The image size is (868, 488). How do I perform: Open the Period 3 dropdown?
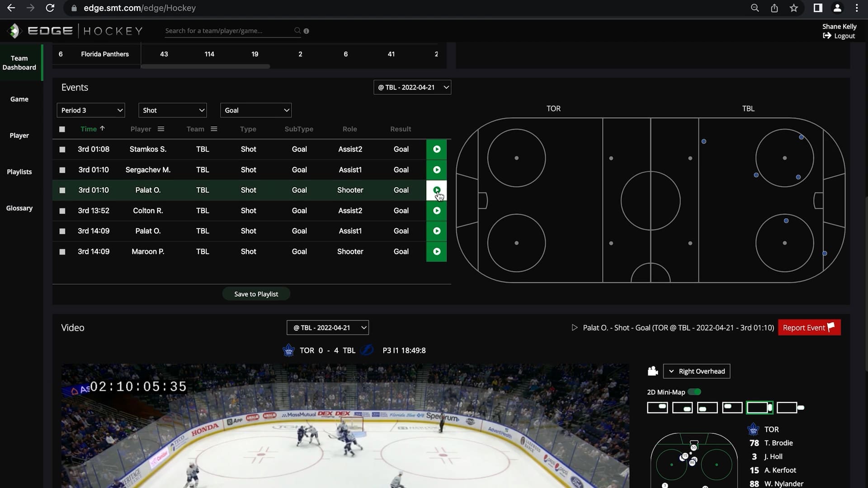point(91,110)
